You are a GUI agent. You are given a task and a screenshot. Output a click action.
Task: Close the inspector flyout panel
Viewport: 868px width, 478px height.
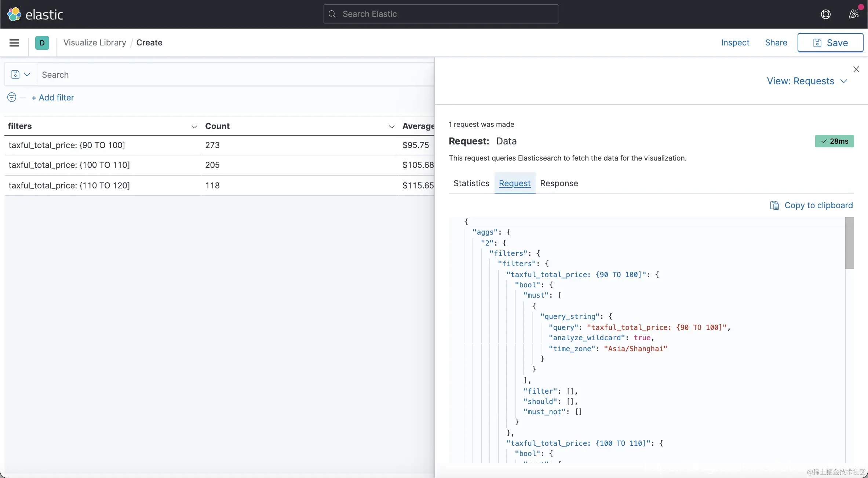tap(856, 69)
